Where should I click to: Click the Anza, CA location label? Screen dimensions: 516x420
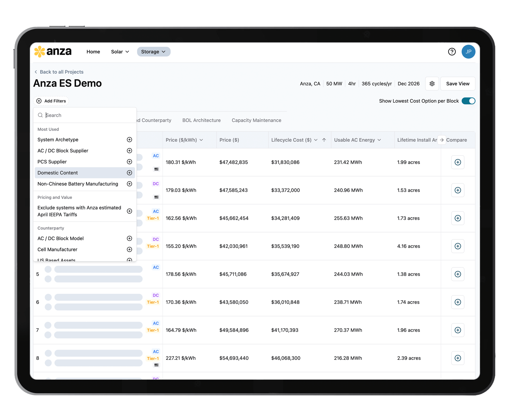310,84
